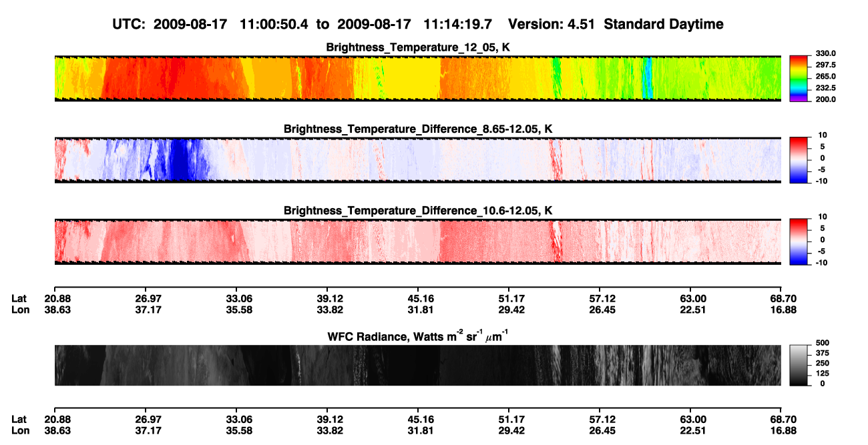The image size is (868, 445).
Task: Click the UTC time range title text
Action: click(x=418, y=24)
